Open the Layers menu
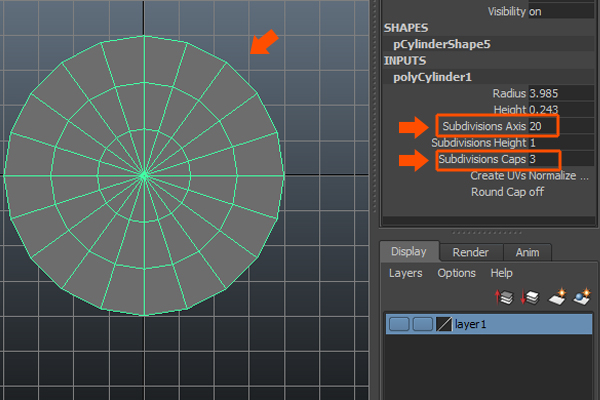 (x=405, y=273)
